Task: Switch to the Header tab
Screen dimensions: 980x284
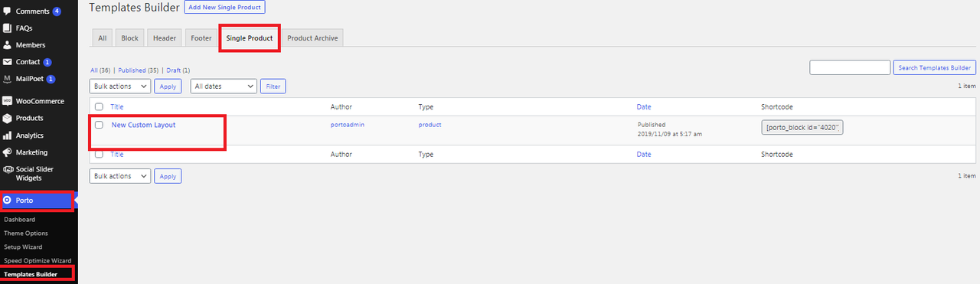Action: [x=165, y=38]
